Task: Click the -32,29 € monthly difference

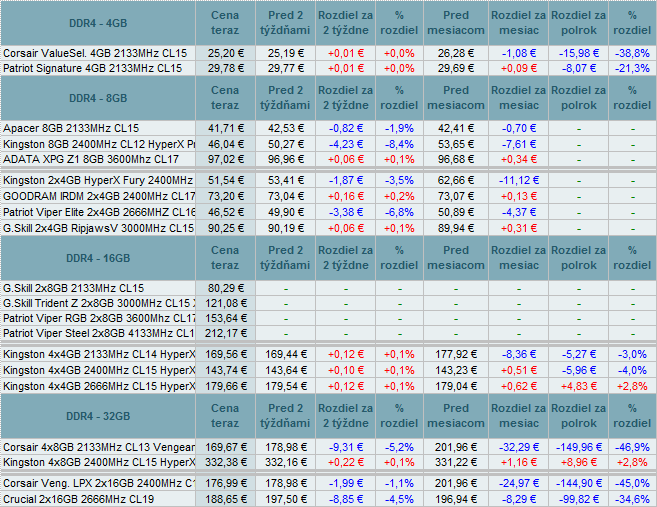Action: 519,447
